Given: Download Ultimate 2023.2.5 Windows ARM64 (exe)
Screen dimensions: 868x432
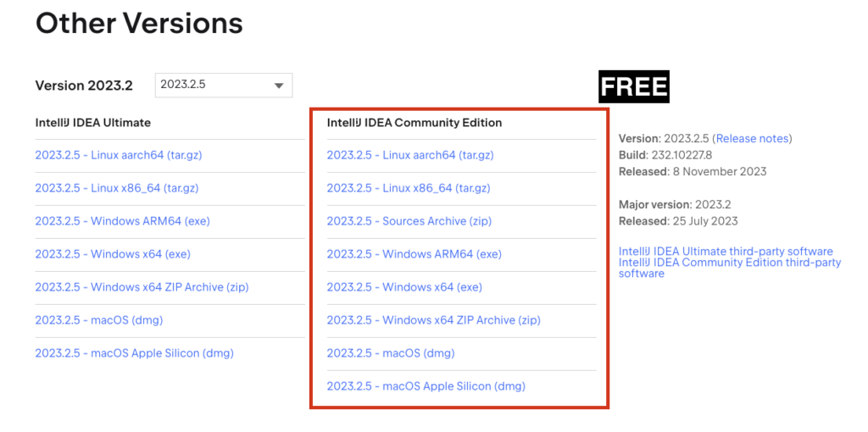Looking at the screenshot, I should 122,221.
